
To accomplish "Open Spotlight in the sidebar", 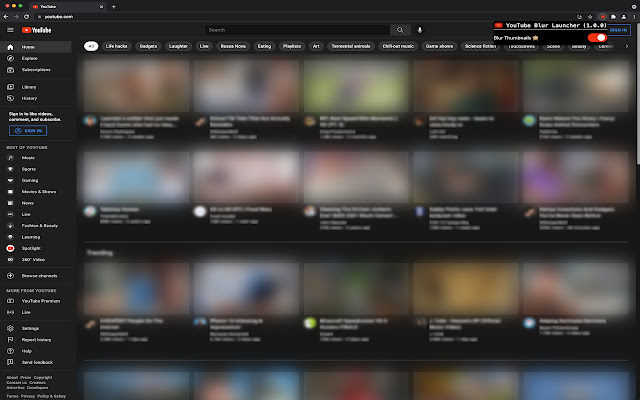I will 36,248.
